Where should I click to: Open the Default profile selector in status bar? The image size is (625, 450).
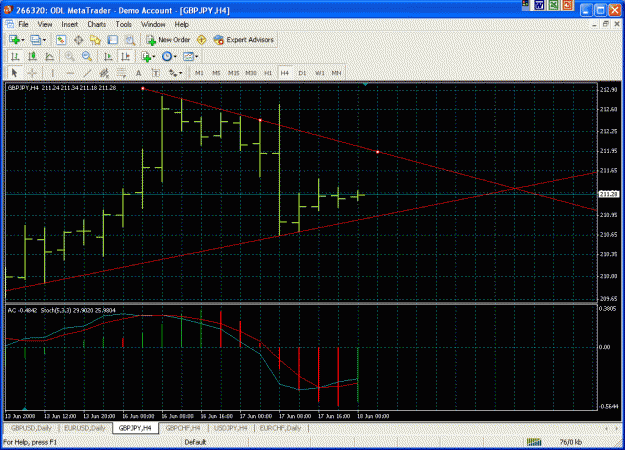tap(195, 442)
